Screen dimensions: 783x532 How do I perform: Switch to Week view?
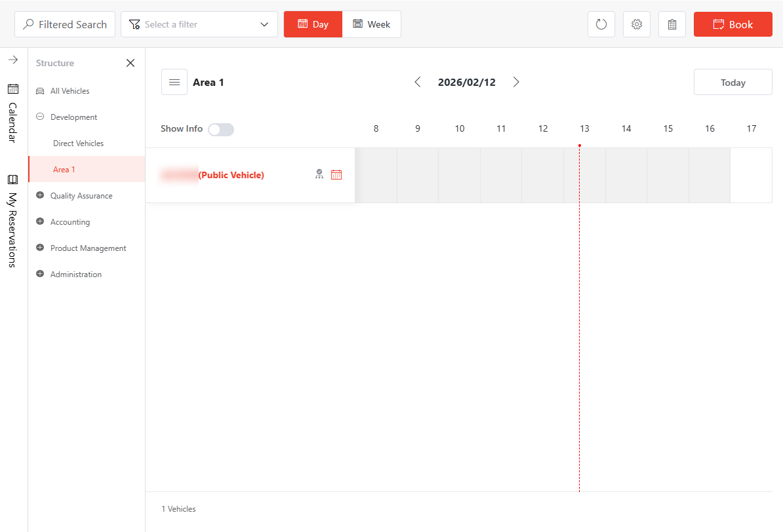coord(371,24)
